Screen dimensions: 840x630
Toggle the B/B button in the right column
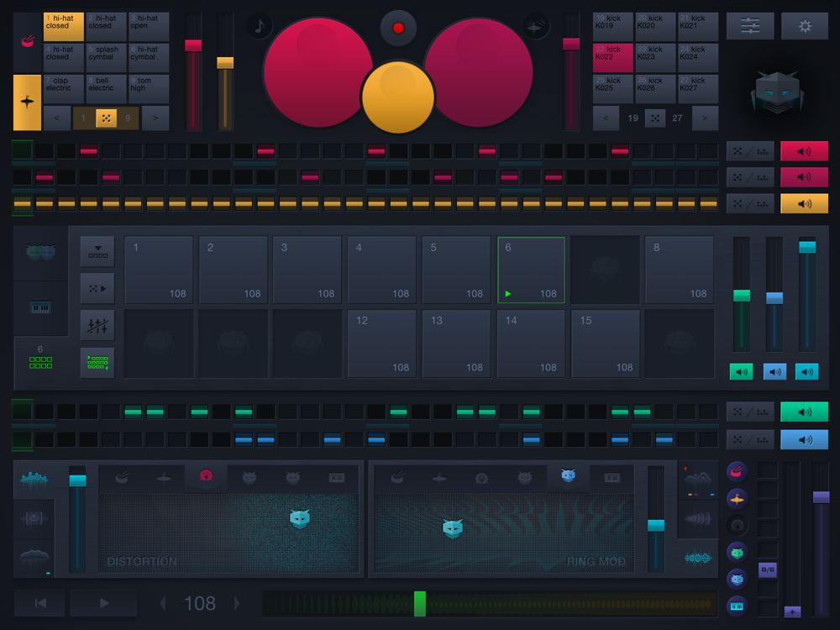[x=768, y=570]
